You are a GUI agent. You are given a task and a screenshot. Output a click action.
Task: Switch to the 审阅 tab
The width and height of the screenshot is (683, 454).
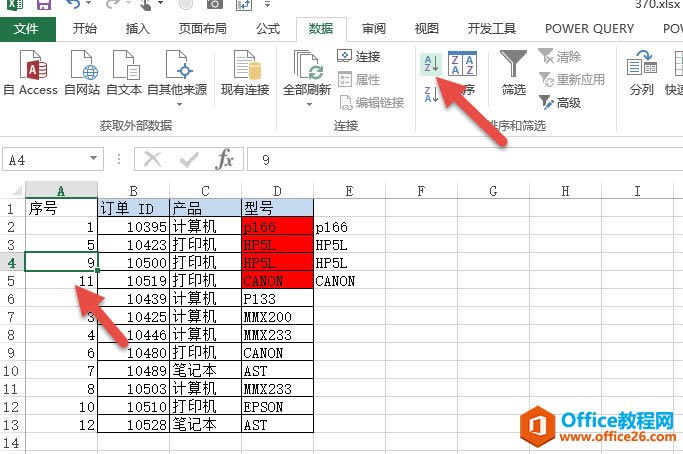point(374,29)
